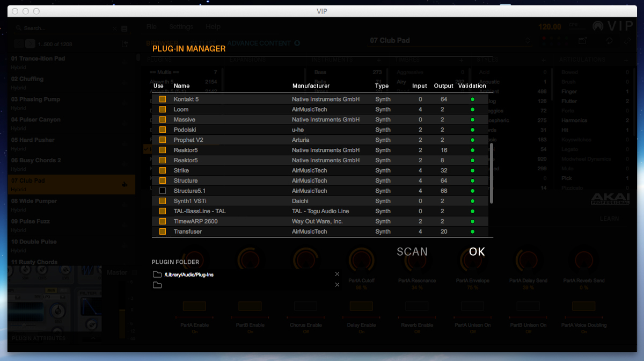
Task: Click the preset Search field
Action: [x=67, y=28]
